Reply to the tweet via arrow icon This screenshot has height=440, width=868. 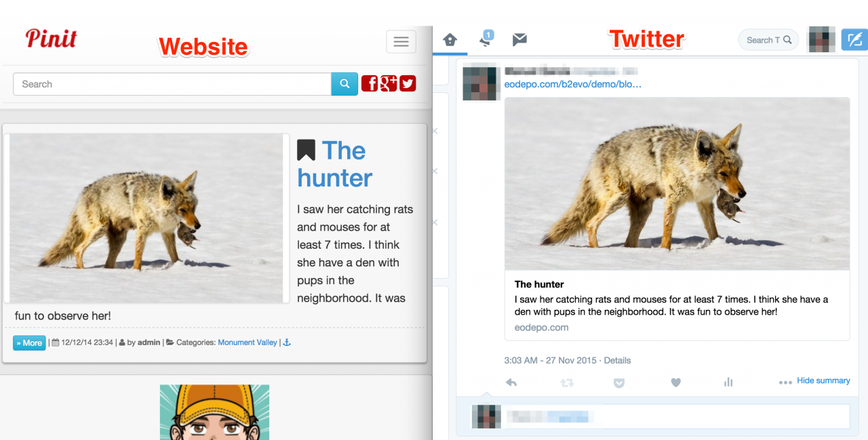click(511, 382)
